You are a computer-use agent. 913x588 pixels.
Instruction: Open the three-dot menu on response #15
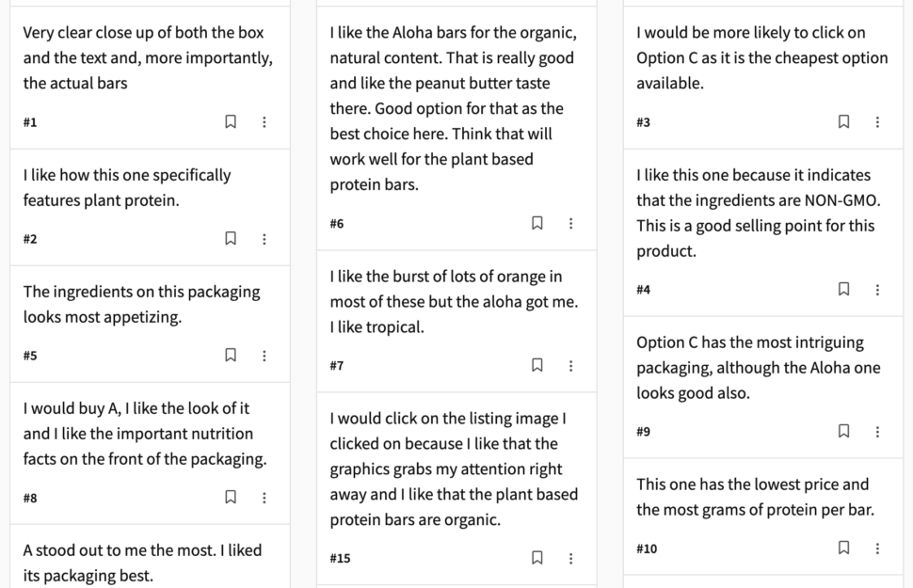[571, 558]
